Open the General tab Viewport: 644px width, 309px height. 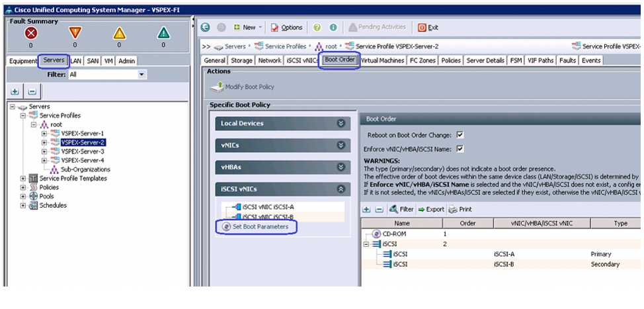215,60
